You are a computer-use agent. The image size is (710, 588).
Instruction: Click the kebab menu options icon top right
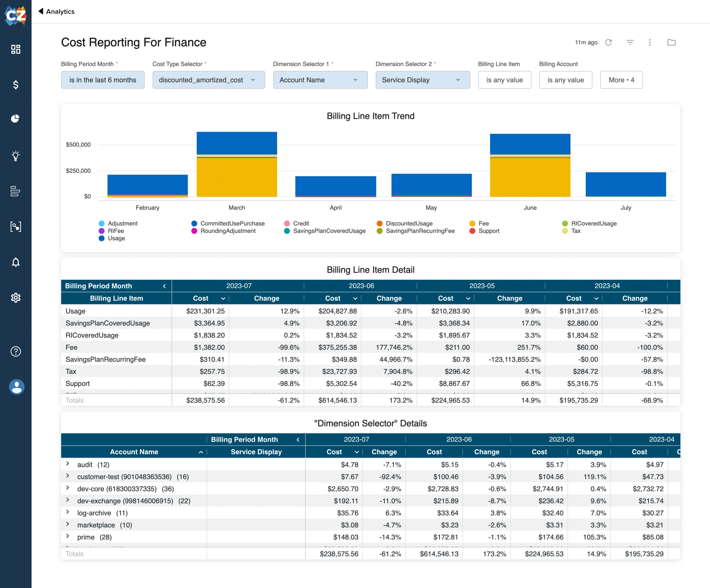click(x=650, y=42)
